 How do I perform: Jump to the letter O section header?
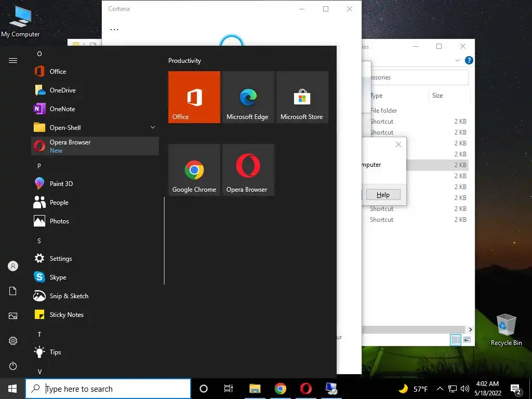tap(39, 54)
